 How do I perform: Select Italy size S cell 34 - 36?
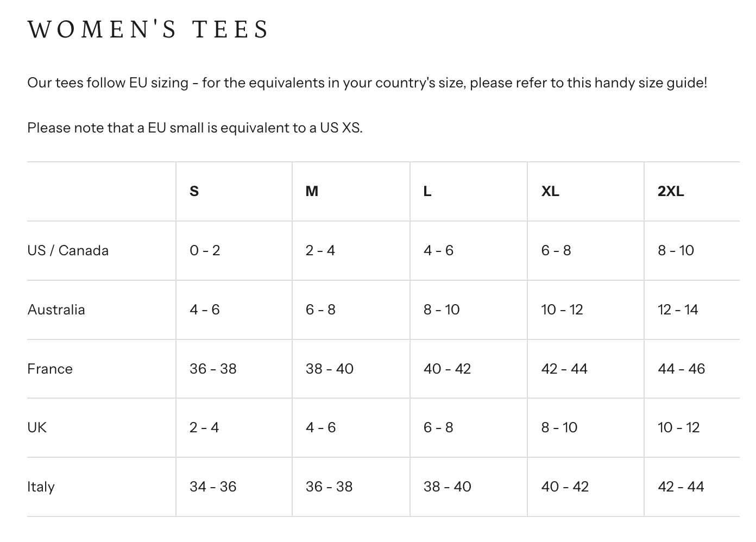(213, 487)
